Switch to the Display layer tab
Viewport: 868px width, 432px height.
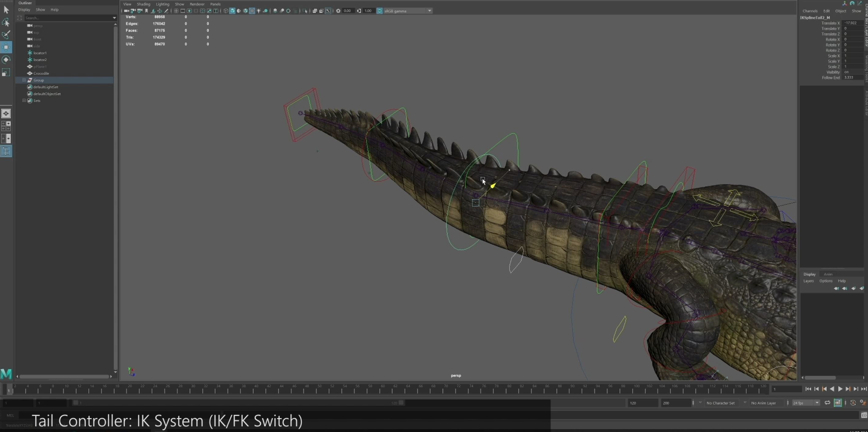pyautogui.click(x=809, y=274)
